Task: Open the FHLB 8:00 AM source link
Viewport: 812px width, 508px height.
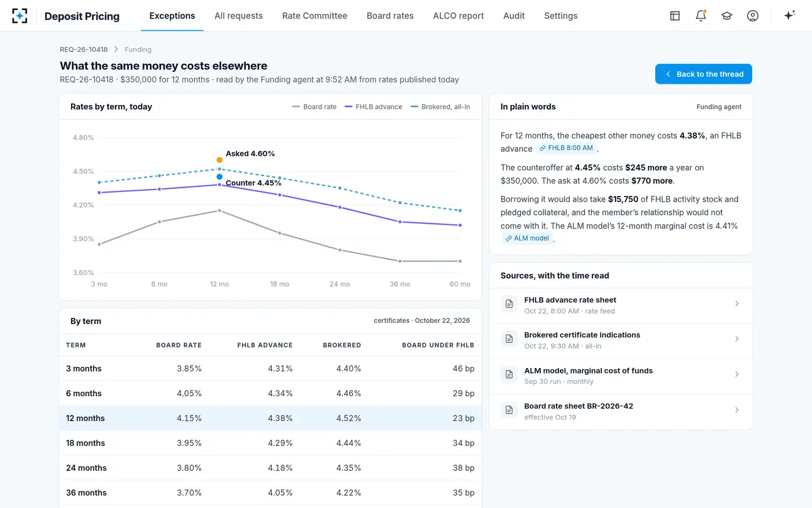Action: coord(566,148)
